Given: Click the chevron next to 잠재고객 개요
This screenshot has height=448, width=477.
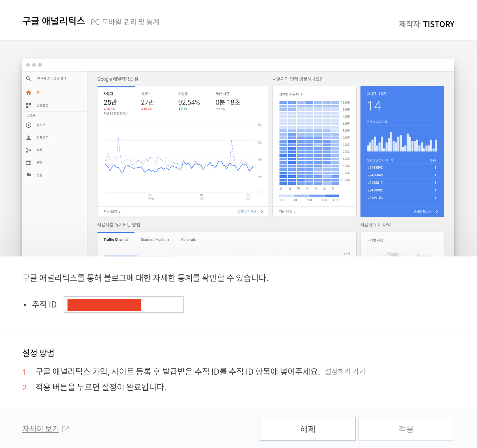Looking at the screenshot, I should click(x=262, y=211).
